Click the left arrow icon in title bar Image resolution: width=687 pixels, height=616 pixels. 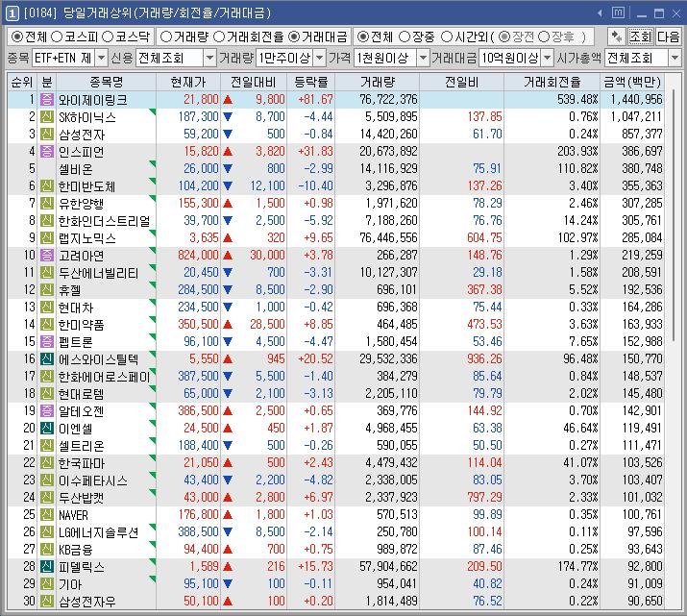point(600,13)
